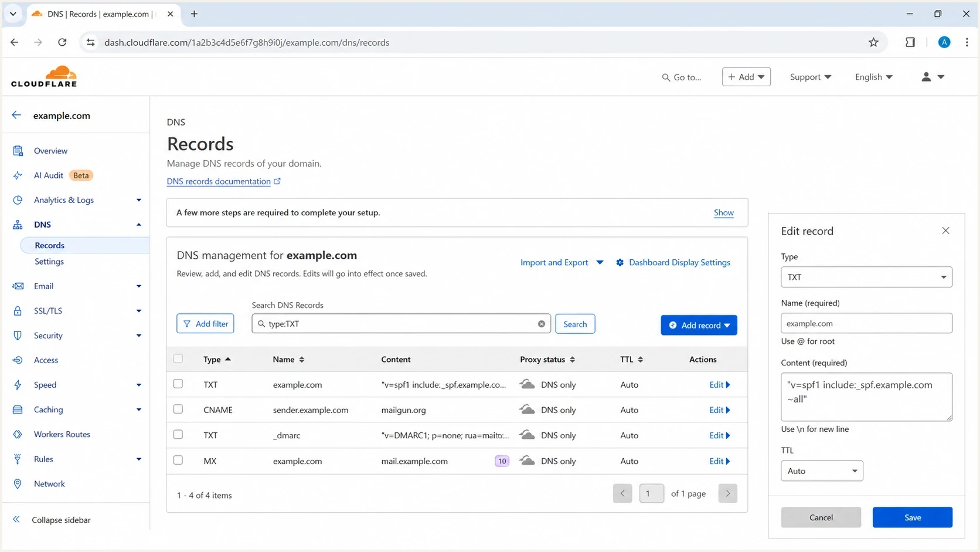Click the Access icon in sidebar
980x552 pixels.
(x=18, y=360)
